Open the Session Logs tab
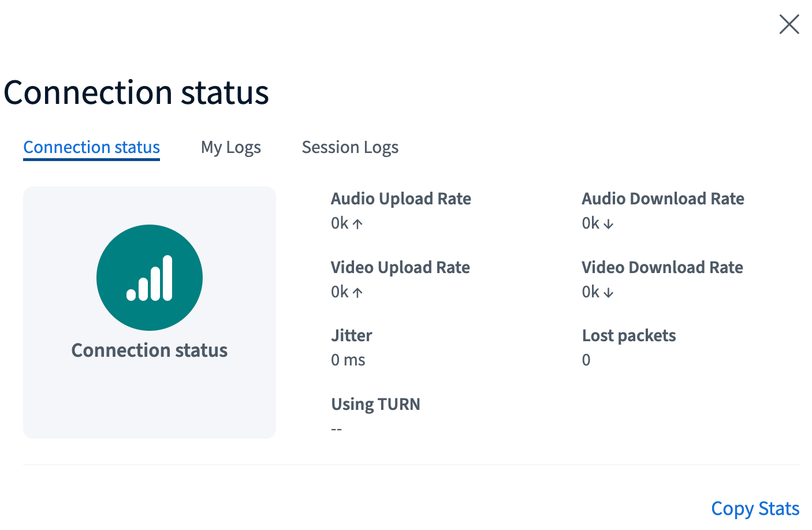The image size is (812, 530). 349,147
